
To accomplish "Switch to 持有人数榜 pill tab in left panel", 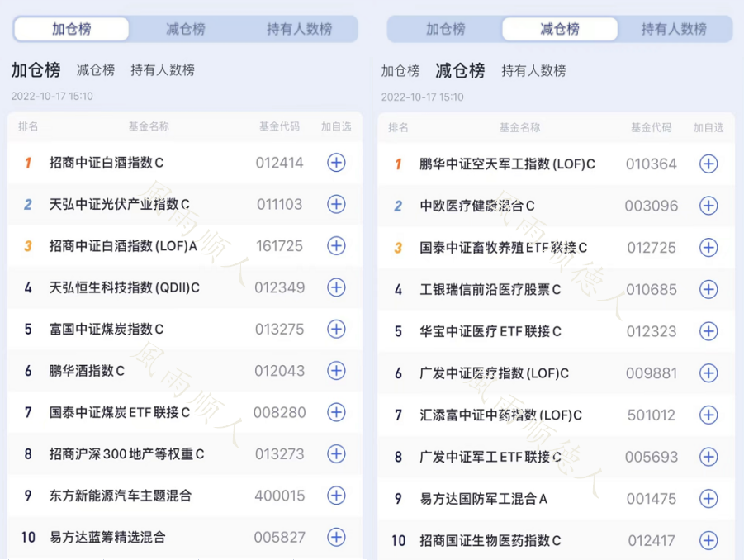I will tap(300, 29).
